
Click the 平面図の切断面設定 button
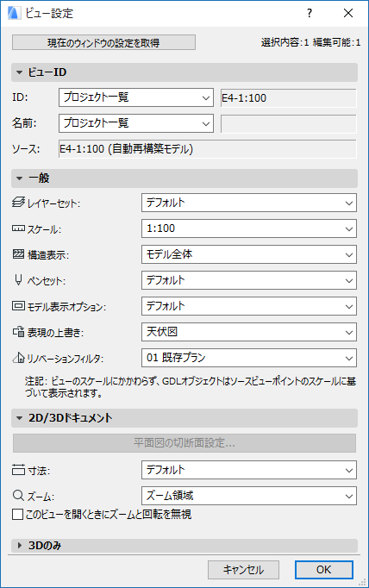coord(184,443)
